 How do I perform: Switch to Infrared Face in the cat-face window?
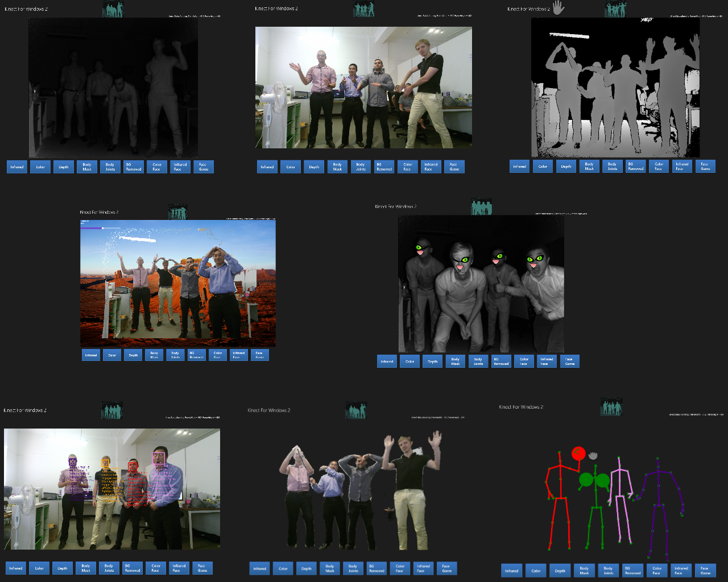546,361
